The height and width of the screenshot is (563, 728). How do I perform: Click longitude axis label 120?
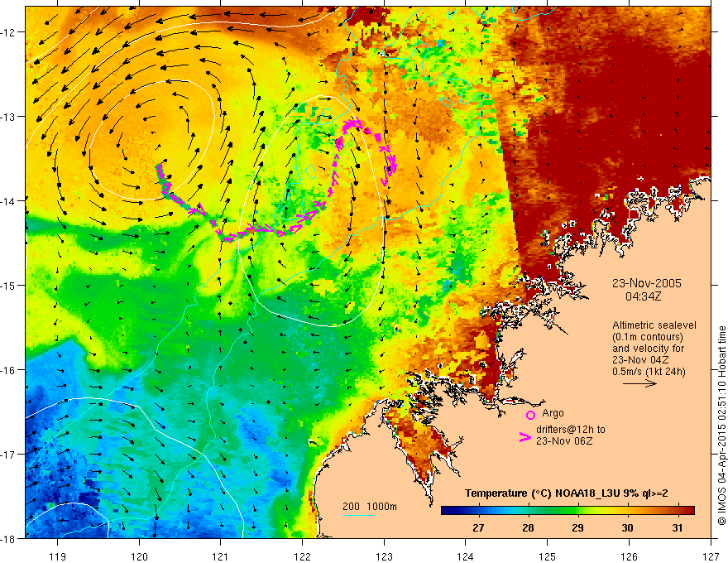click(139, 556)
